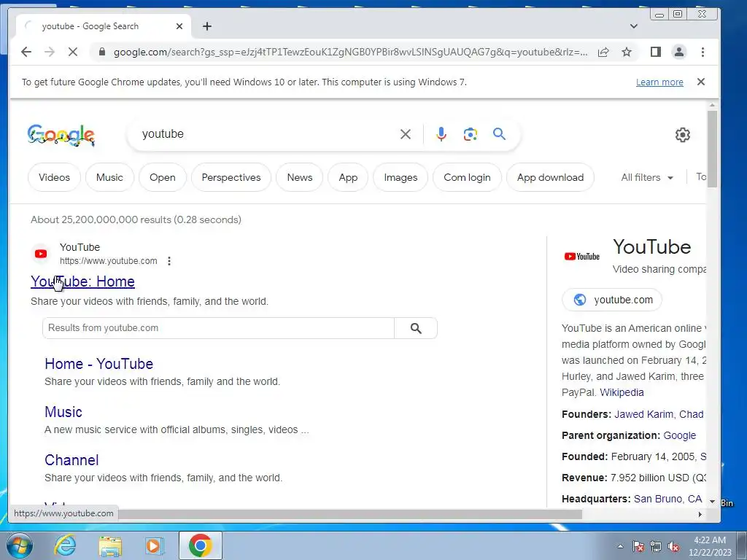
Task: Stop page loading with the X button
Action: 73,52
